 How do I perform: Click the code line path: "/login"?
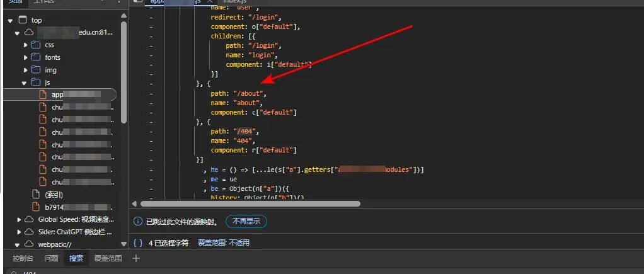[253, 45]
